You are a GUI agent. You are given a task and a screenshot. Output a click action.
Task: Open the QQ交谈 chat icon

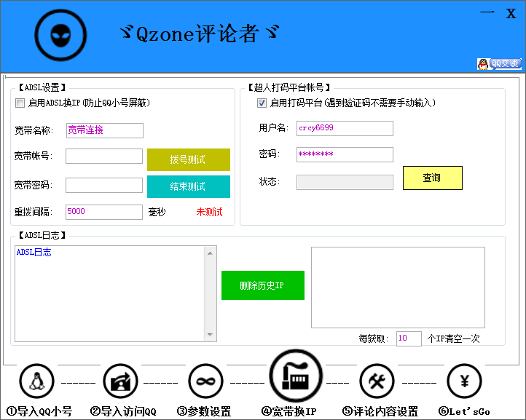[499, 63]
